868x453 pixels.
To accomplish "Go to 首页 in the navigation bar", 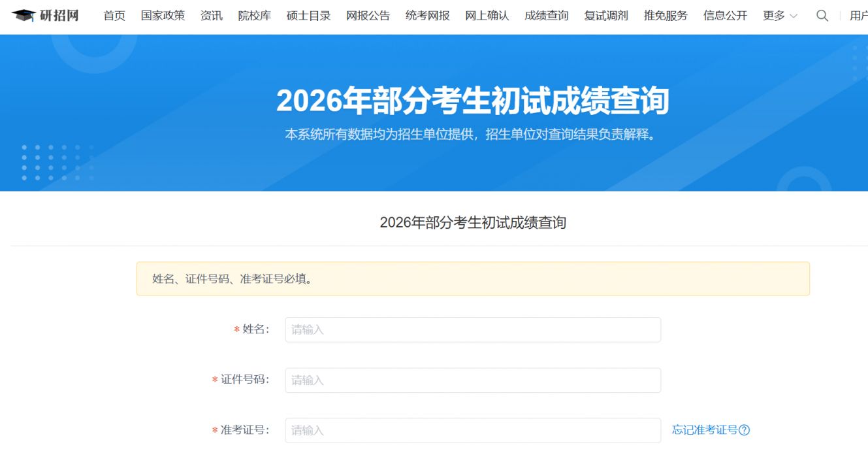I will pyautogui.click(x=114, y=16).
